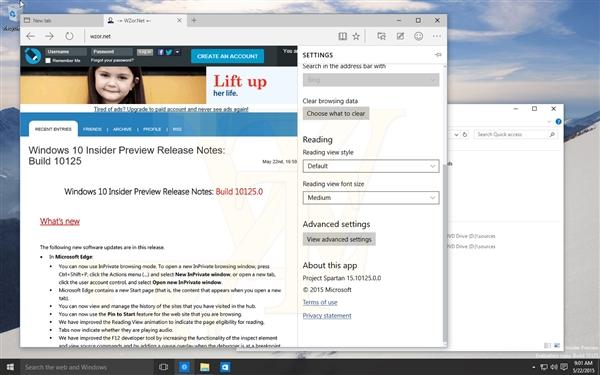Expand the File Explorer ribbon chevron
The width and height of the screenshot is (600, 375).
pos(549,122)
